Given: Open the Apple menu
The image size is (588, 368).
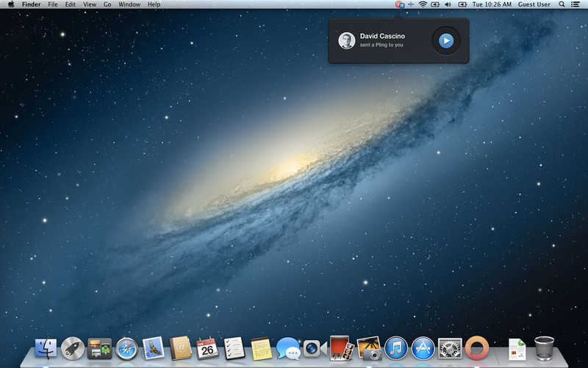Looking at the screenshot, I should [11, 4].
